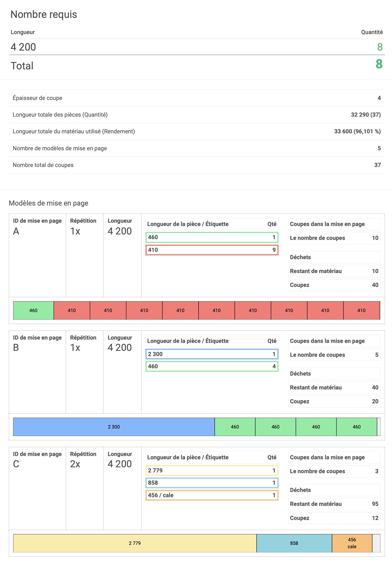
Task: Click the Nombre requis heading
Action: point(44,14)
